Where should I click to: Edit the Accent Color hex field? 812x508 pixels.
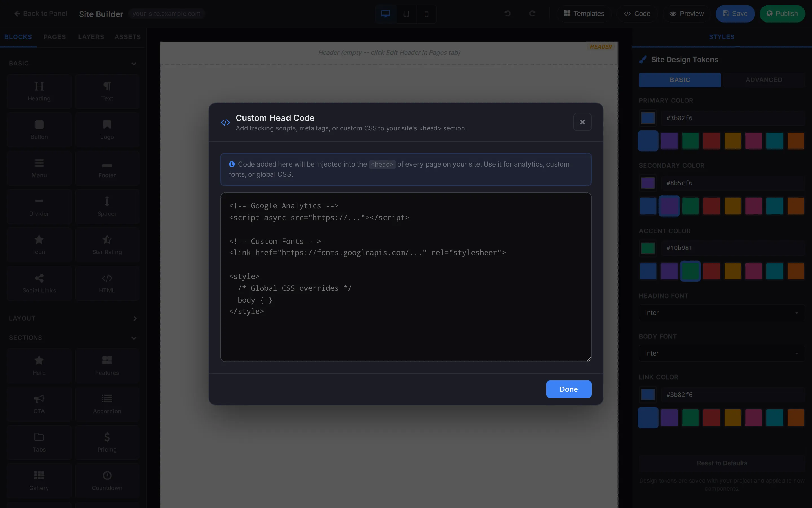click(733, 248)
